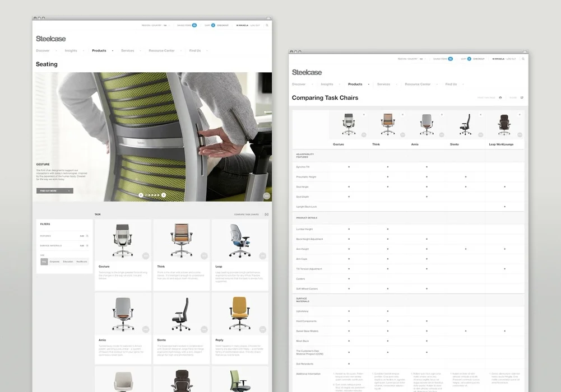Go to previous hero slide arrow
The width and height of the screenshot is (561, 392).
141,195
